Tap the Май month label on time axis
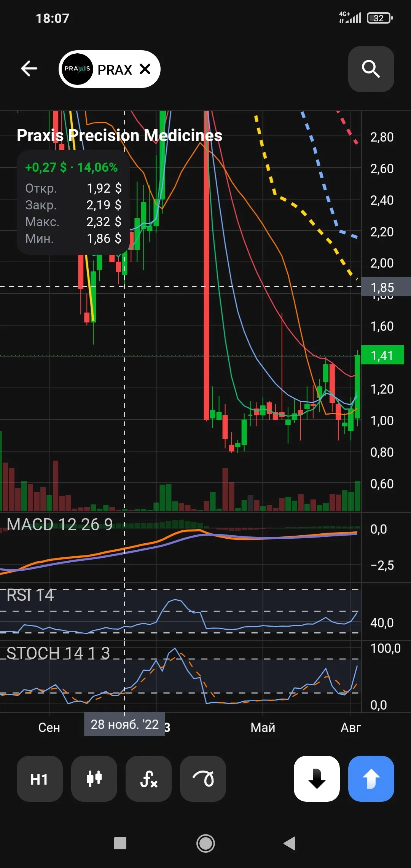This screenshot has height=868, width=411. point(263,728)
